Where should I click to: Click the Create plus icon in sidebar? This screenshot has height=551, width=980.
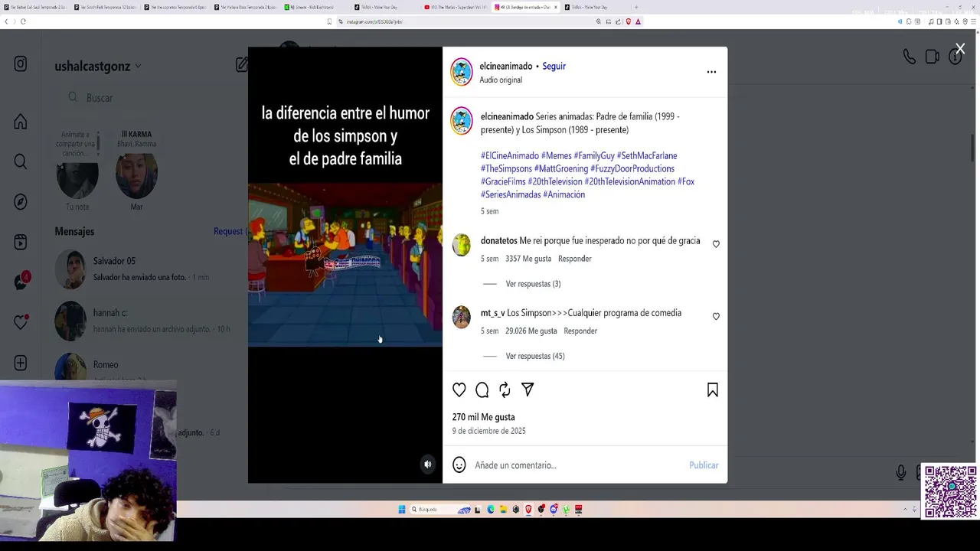(21, 363)
